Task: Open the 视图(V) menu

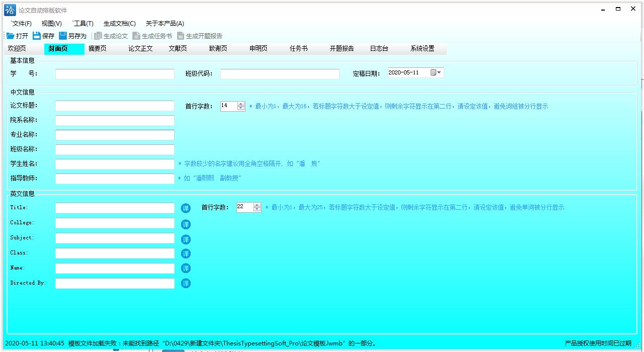Action: (51, 23)
